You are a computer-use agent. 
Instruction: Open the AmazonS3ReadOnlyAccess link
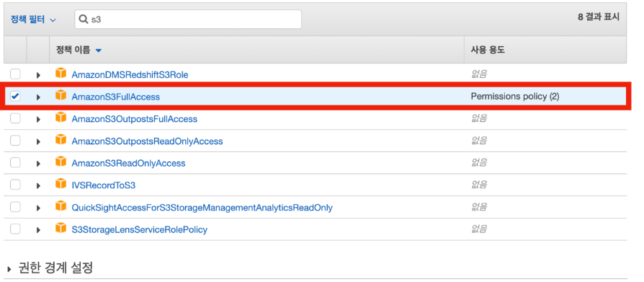[x=128, y=164]
